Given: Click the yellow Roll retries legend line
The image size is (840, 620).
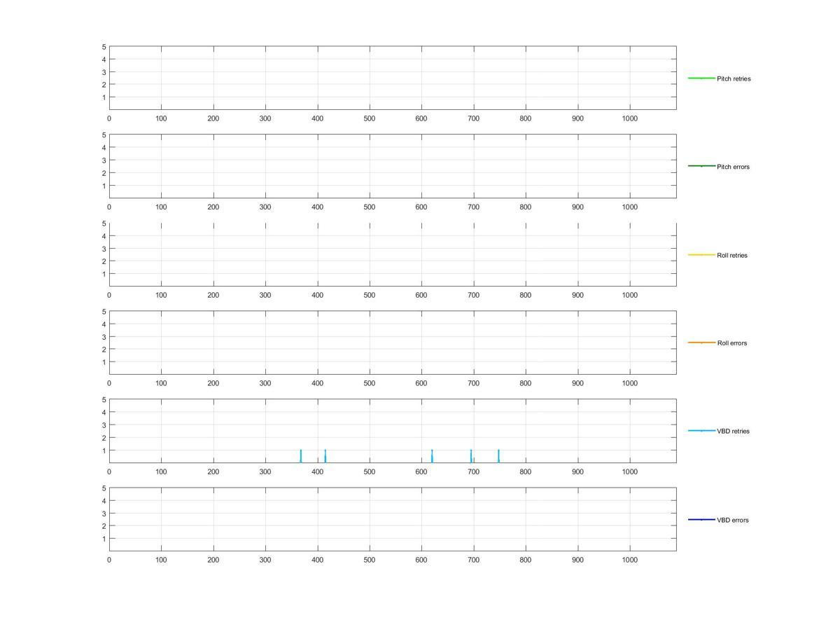Looking at the screenshot, I should [x=701, y=255].
